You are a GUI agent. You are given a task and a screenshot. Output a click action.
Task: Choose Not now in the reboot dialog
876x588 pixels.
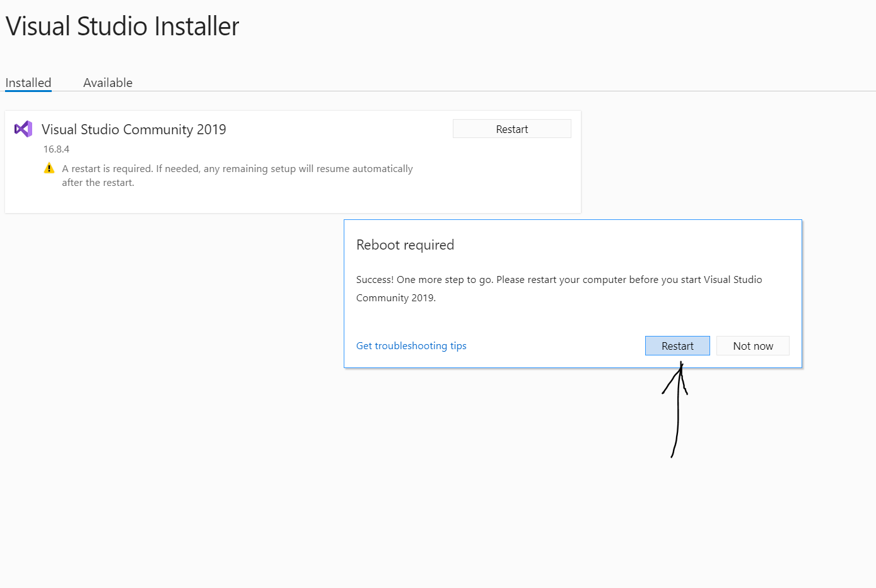click(752, 346)
